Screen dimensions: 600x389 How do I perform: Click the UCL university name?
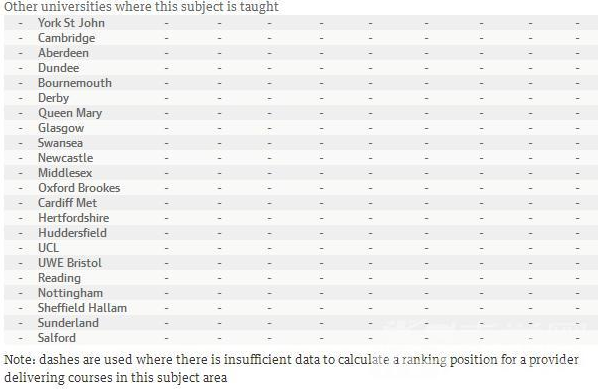pos(49,248)
